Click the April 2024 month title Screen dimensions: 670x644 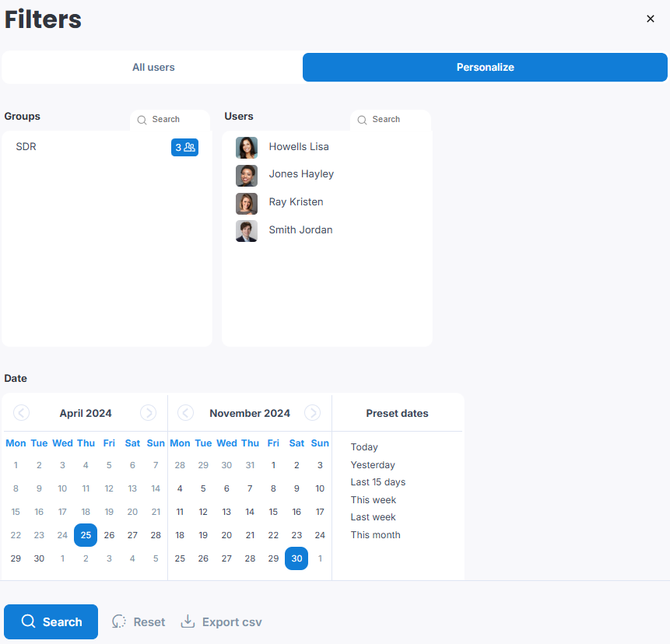pyautogui.click(x=86, y=414)
